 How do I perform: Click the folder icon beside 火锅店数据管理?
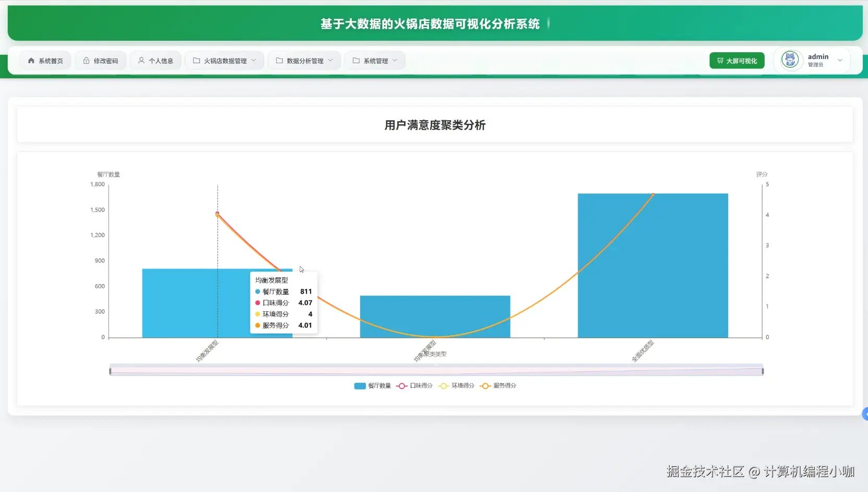(x=197, y=61)
